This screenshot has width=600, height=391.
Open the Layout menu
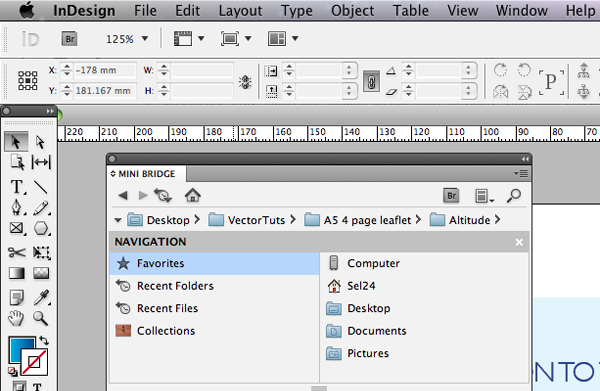click(x=240, y=11)
